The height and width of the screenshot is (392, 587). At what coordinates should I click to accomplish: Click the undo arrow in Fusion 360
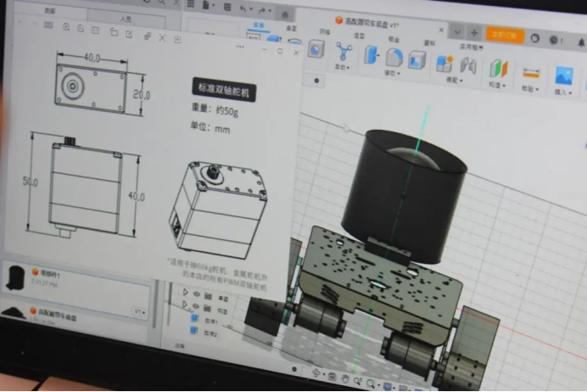click(243, 8)
